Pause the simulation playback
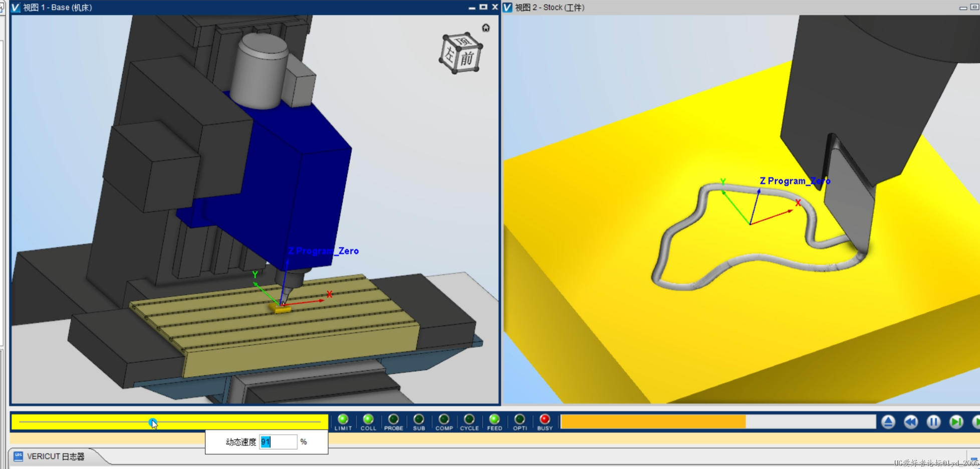The width and height of the screenshot is (980, 469). [x=933, y=422]
